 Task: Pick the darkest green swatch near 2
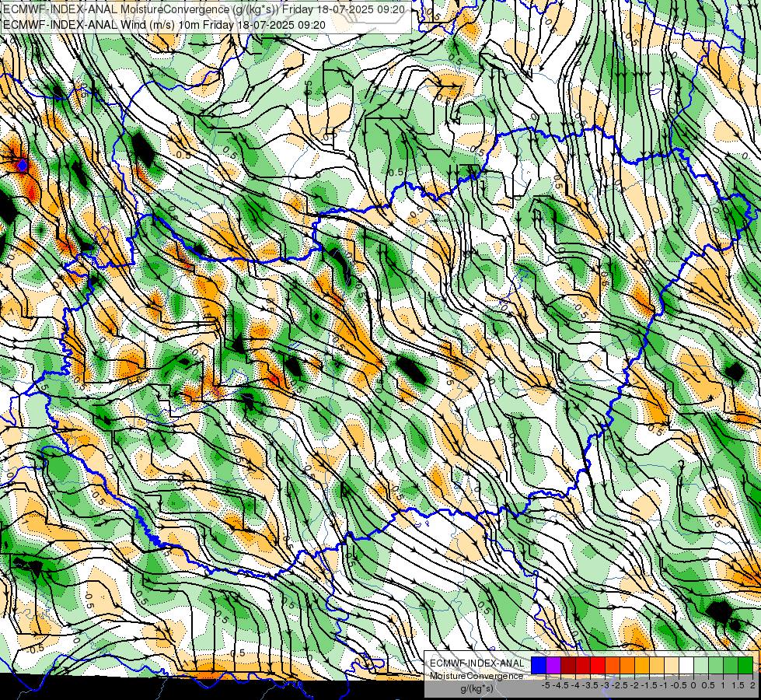[x=745, y=665]
